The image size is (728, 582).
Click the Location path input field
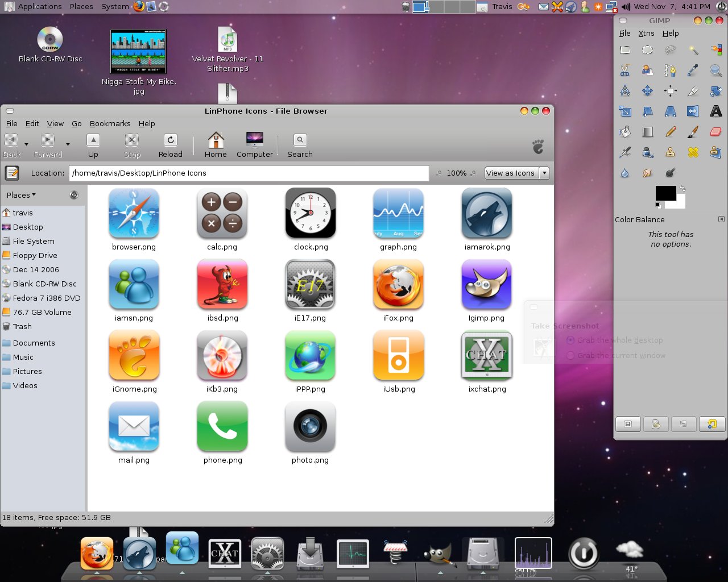click(x=249, y=173)
